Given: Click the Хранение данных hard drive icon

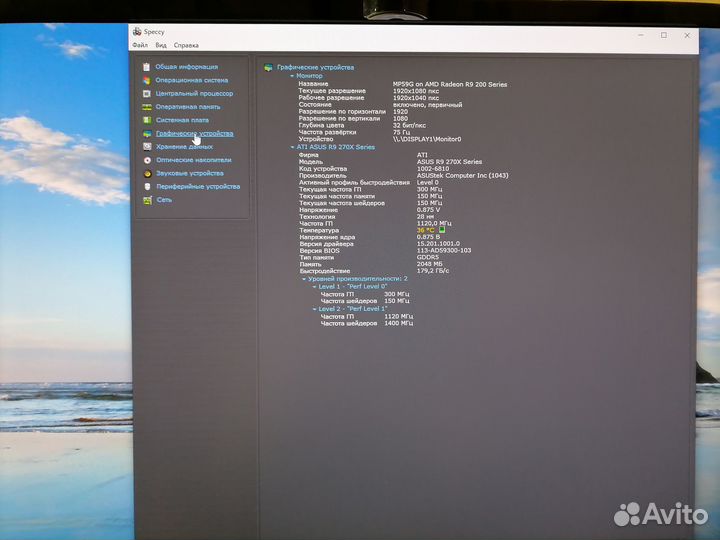Looking at the screenshot, I should pyautogui.click(x=147, y=146).
